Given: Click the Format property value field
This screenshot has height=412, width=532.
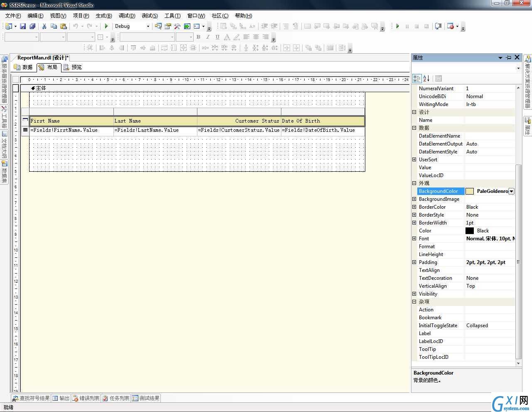Looking at the screenshot, I should coord(490,247).
